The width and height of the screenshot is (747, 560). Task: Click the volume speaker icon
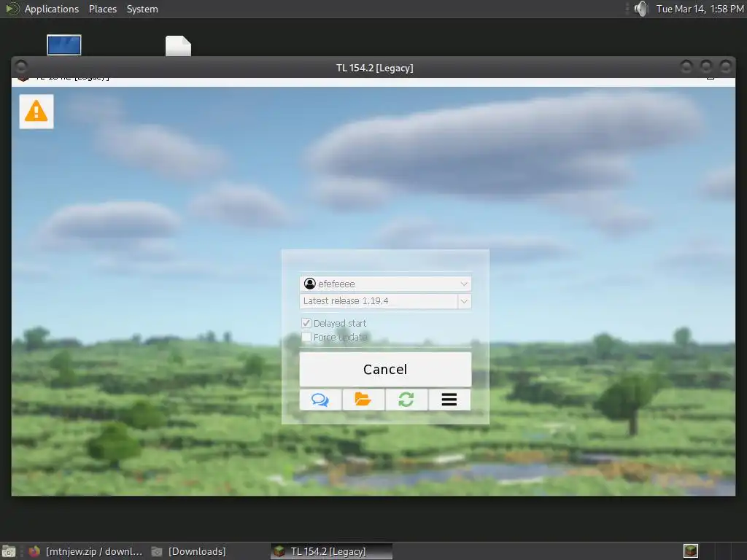click(641, 9)
